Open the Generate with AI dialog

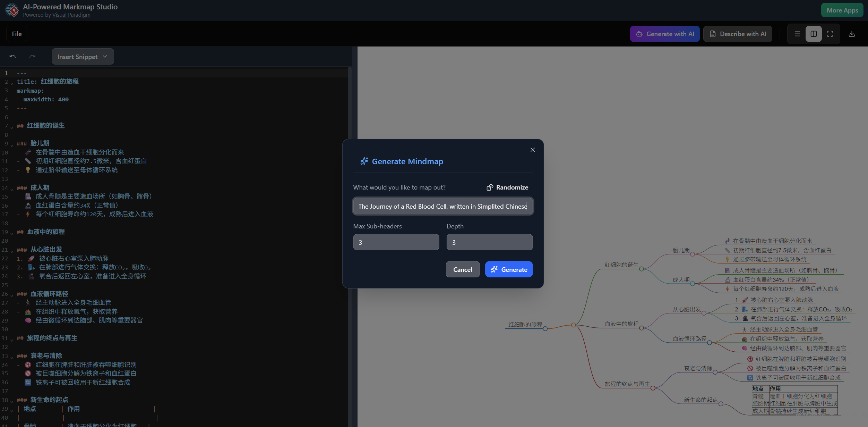tap(664, 34)
